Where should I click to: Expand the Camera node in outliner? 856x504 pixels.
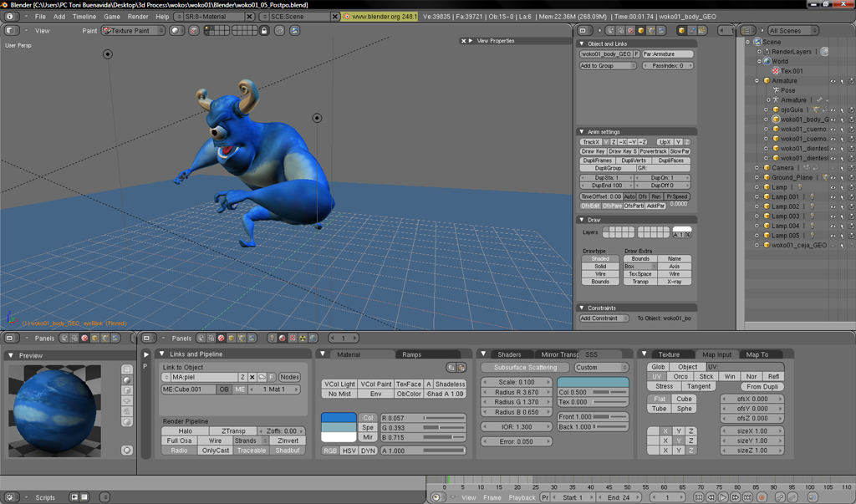point(757,168)
